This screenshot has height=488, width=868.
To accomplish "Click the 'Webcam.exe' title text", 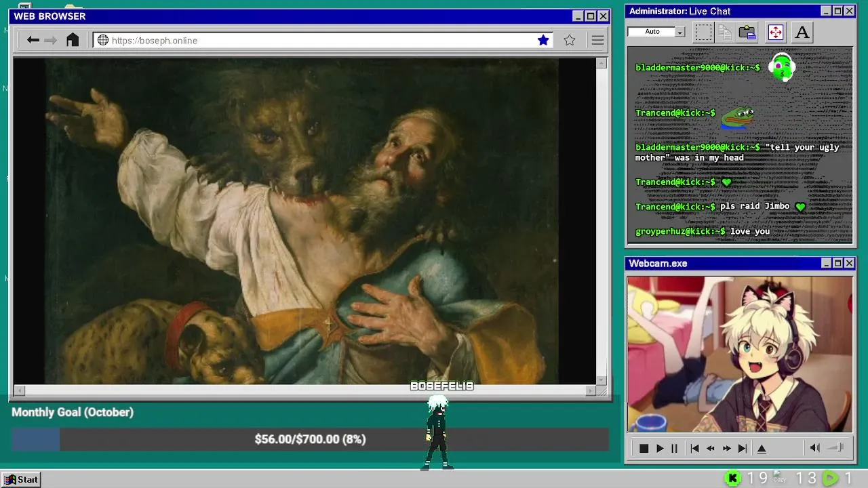I will tap(658, 263).
